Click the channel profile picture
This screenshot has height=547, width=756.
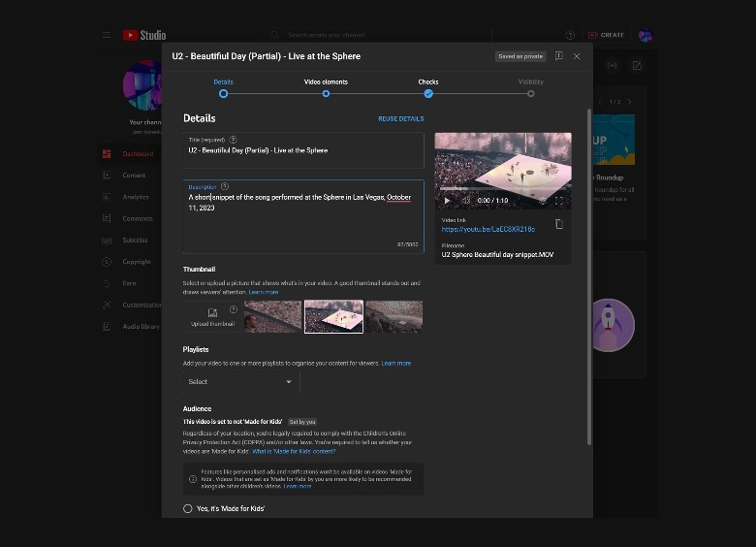click(142, 86)
